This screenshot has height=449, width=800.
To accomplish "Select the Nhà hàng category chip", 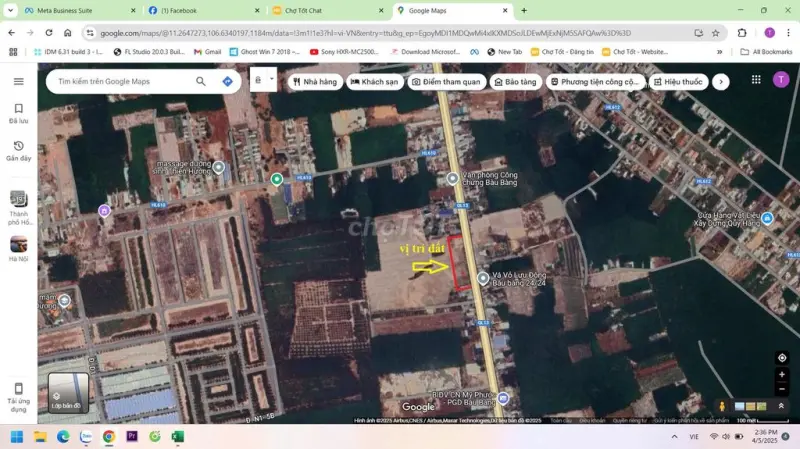I will coord(315,82).
